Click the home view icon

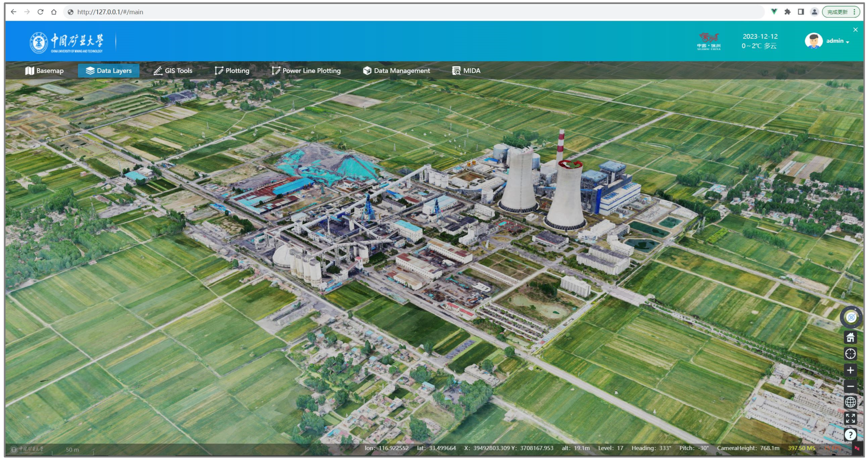[x=850, y=337]
